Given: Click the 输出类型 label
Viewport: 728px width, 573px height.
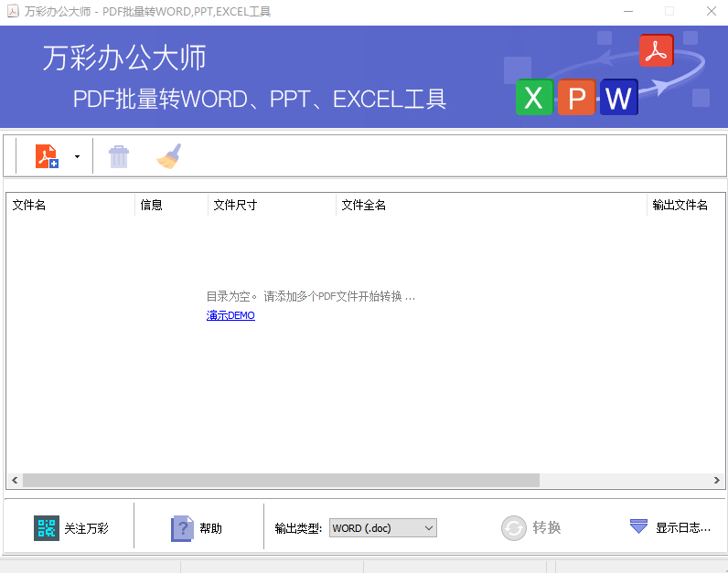Looking at the screenshot, I should pyautogui.click(x=298, y=528).
